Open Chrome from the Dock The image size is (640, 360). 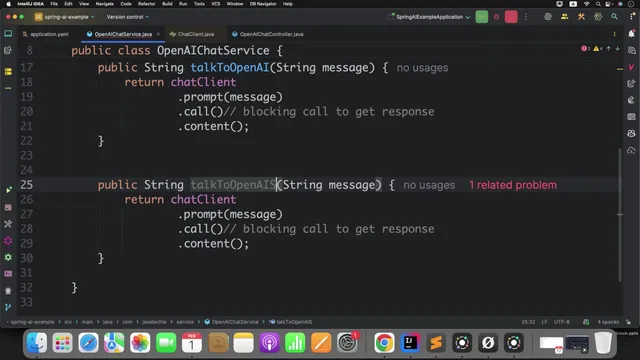[x=384, y=342]
